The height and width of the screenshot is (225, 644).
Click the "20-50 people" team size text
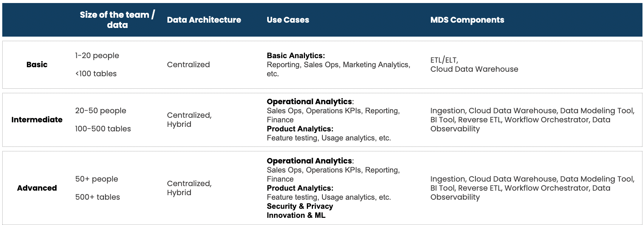tap(101, 111)
